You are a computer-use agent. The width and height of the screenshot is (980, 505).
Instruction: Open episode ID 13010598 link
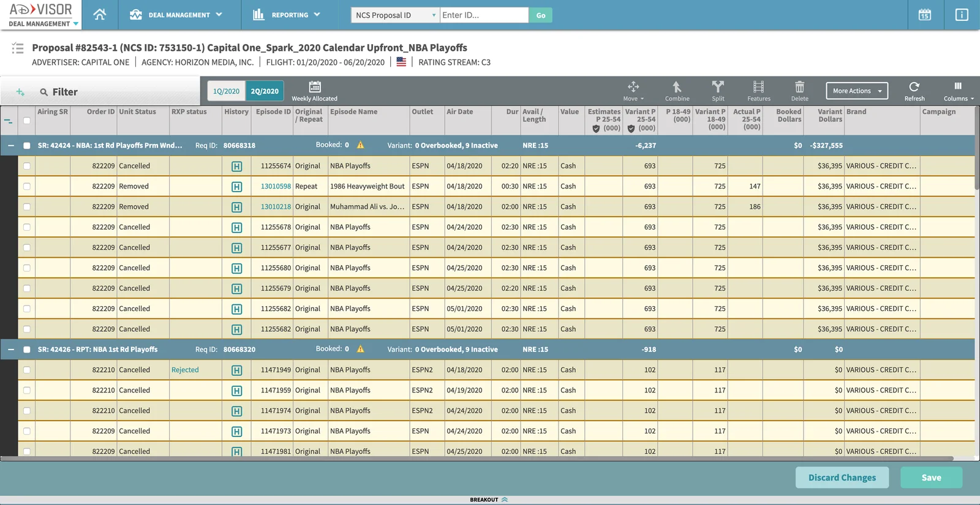click(276, 186)
